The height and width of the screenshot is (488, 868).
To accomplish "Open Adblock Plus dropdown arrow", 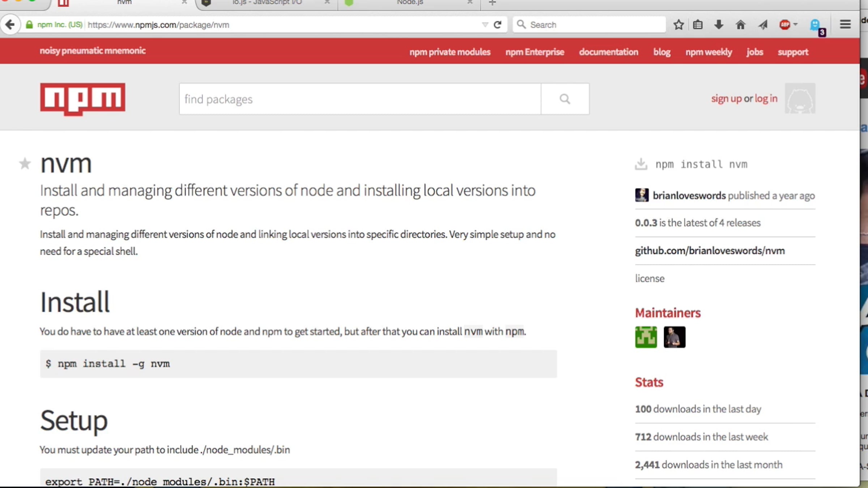I will (795, 25).
